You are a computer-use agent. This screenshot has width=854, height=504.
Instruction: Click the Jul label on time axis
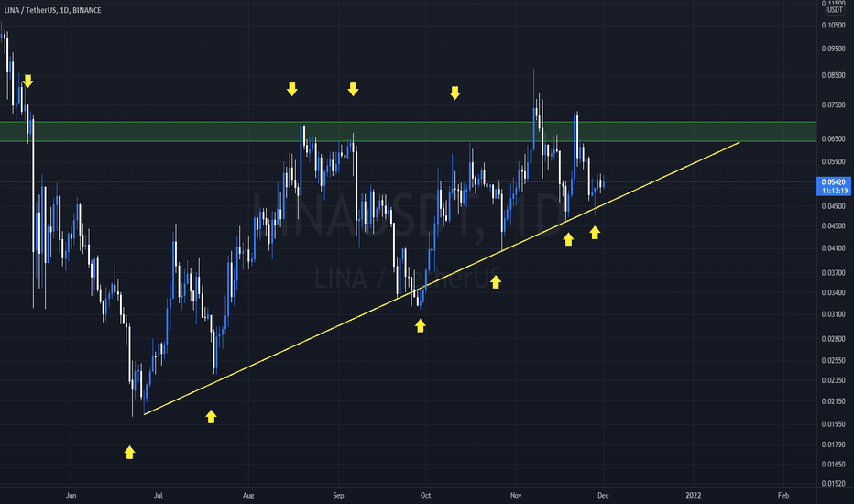click(x=159, y=496)
